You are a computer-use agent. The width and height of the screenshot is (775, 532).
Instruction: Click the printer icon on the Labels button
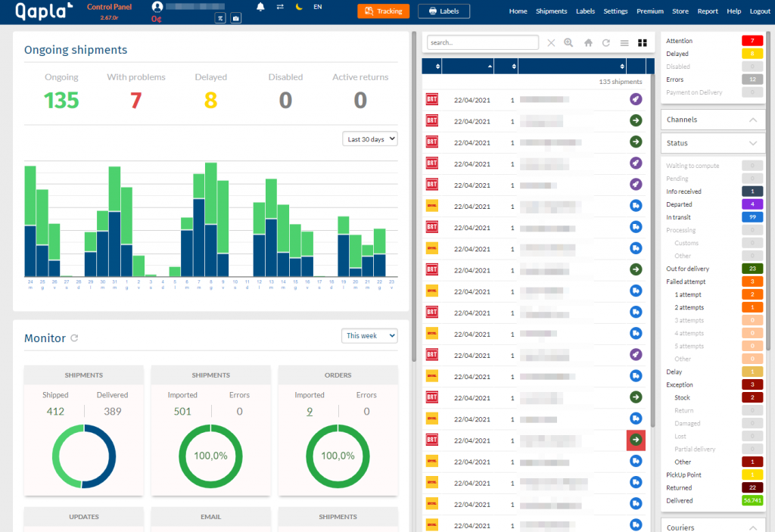pyautogui.click(x=432, y=11)
